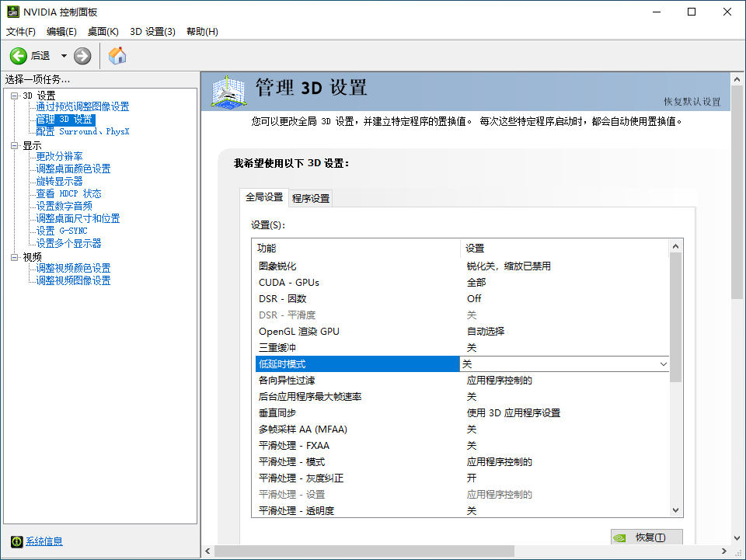Click the green Back navigation arrow
Screen dimensions: 746x560
coord(18,55)
